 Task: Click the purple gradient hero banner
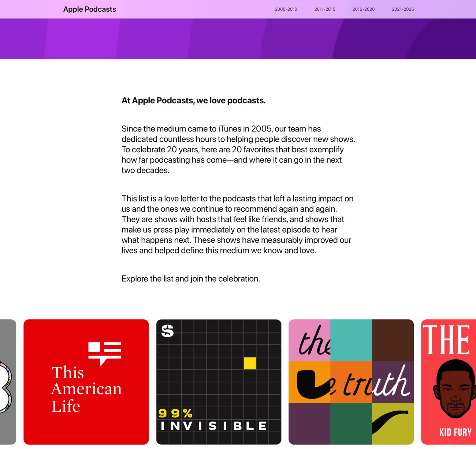coord(238,39)
